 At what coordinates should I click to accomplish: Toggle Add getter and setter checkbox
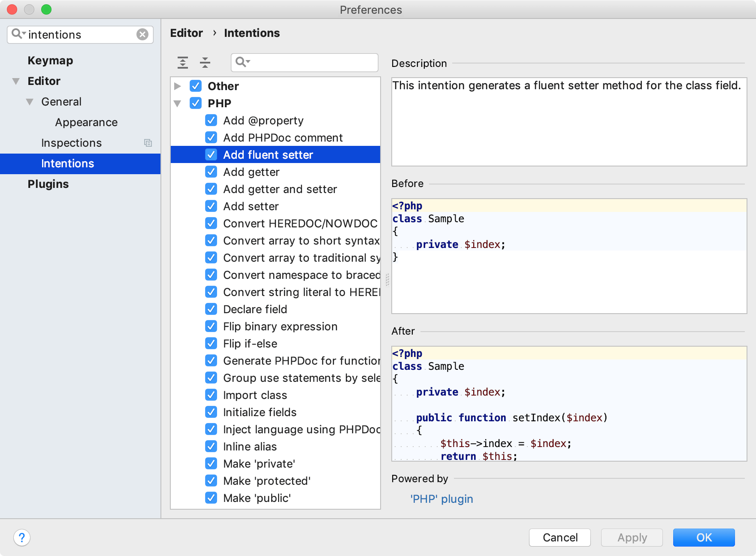pos(211,189)
